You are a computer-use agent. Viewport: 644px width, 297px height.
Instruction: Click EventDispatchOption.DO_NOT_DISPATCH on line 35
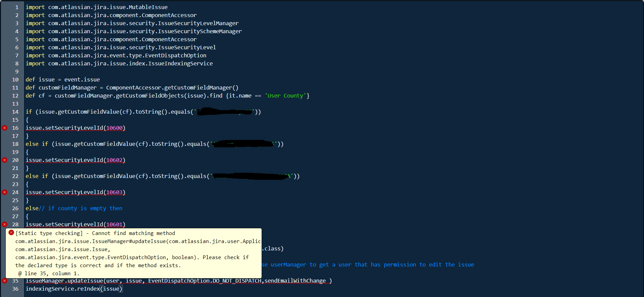point(205,281)
